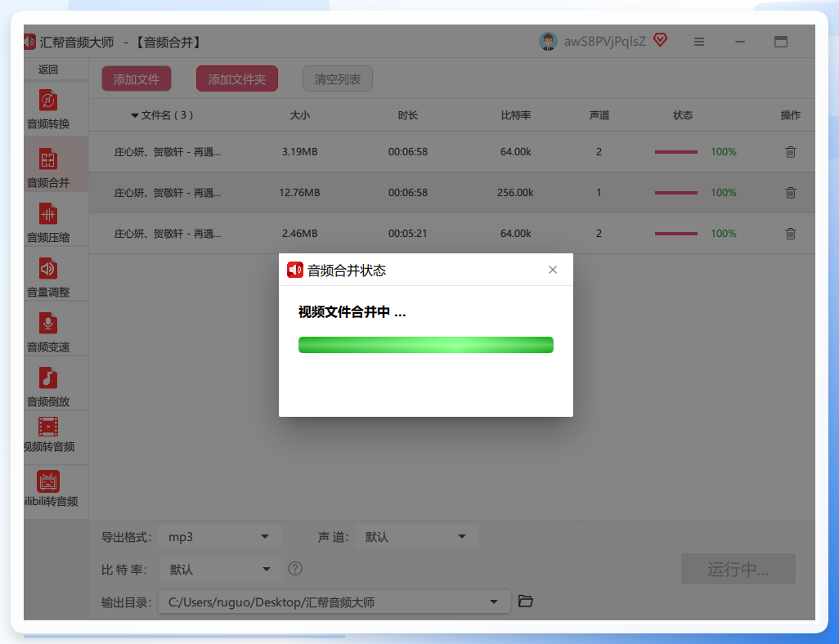Click the user avatar icon

pos(548,41)
